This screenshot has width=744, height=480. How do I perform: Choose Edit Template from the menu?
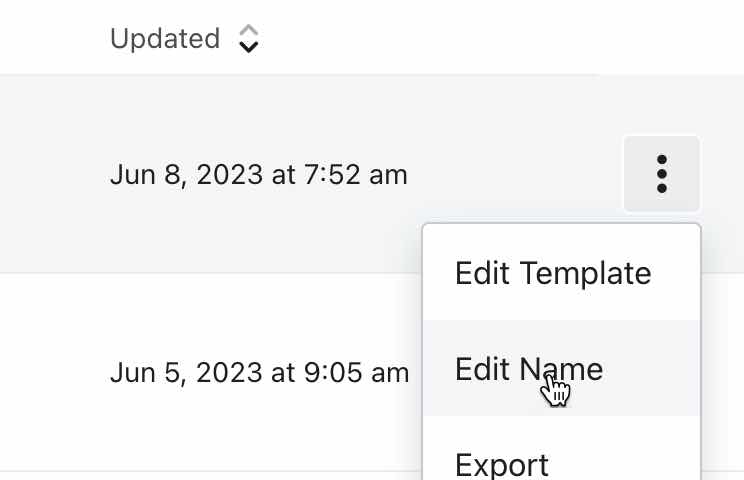point(553,273)
